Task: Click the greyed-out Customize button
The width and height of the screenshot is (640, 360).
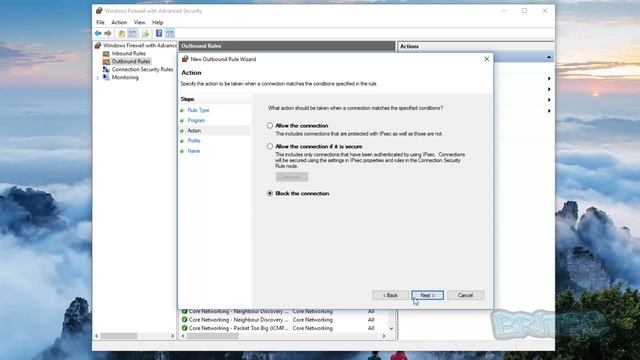Action: click(291, 177)
